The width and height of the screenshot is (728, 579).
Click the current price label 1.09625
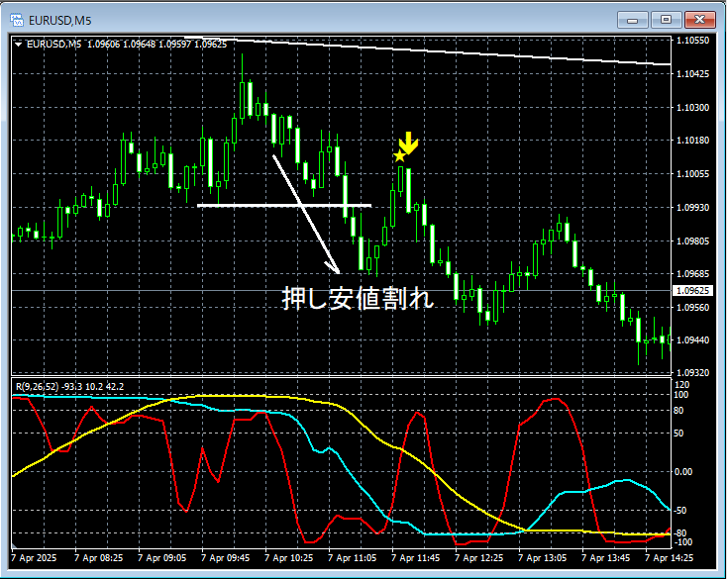point(692,290)
